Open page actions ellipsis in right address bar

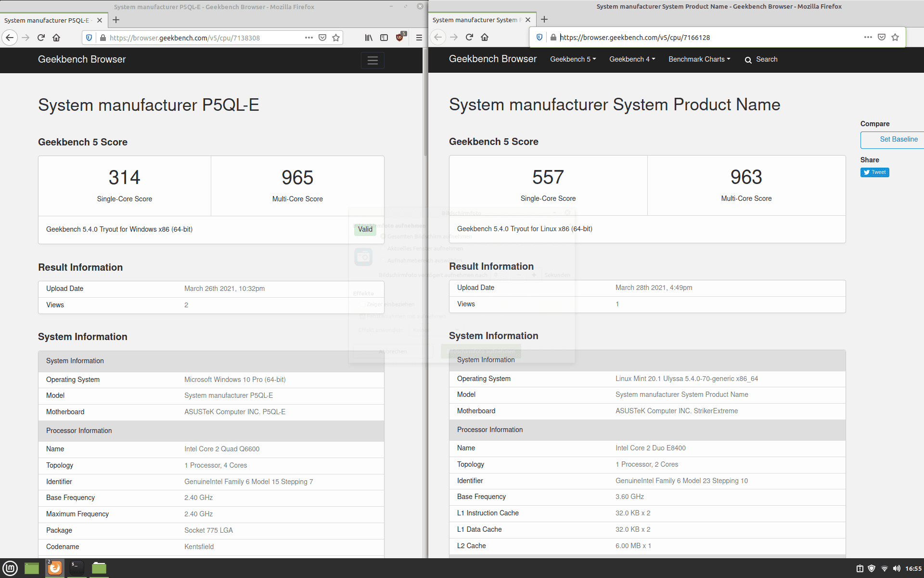point(868,37)
